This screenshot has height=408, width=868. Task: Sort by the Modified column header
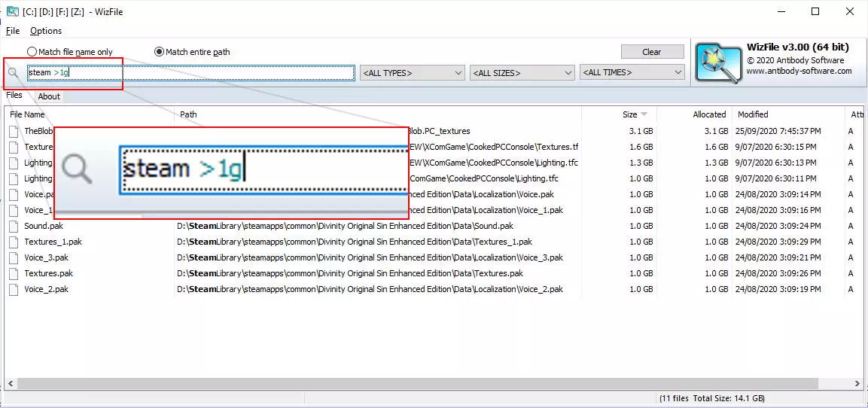(753, 114)
